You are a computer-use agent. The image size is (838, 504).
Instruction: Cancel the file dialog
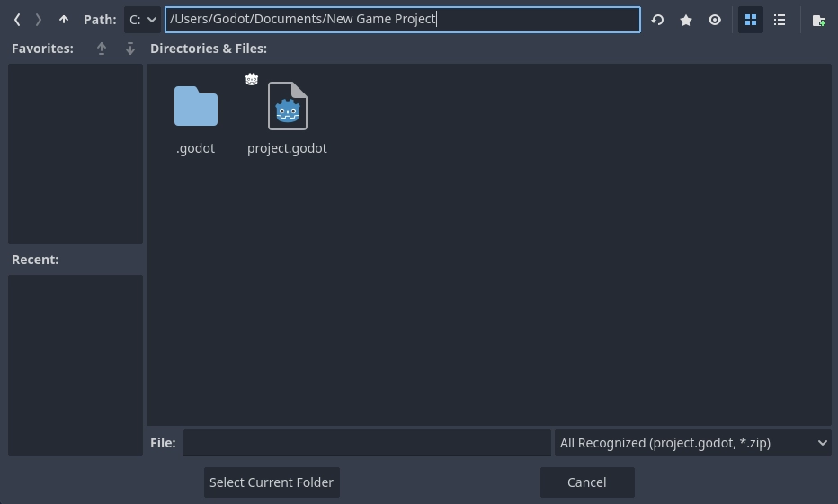tap(587, 482)
